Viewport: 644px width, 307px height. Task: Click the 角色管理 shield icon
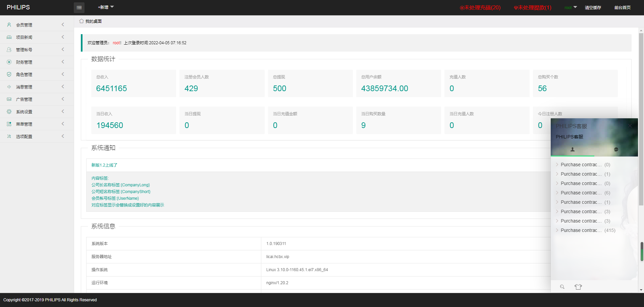point(9,74)
